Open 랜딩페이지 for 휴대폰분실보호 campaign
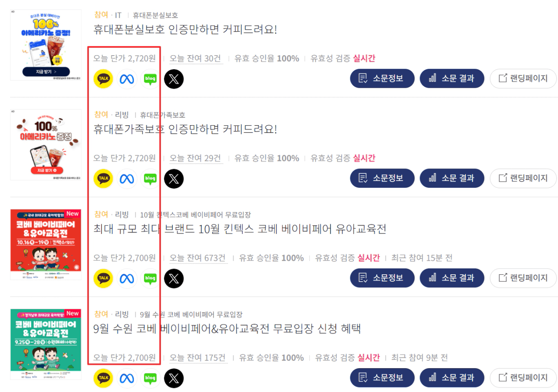This screenshot has width=558, height=392. (523, 78)
